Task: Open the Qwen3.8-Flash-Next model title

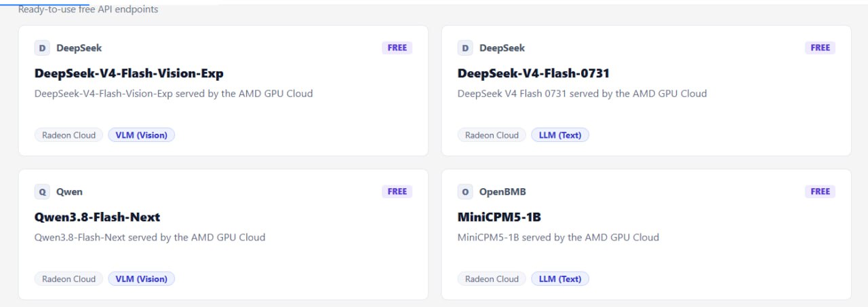Action: point(97,217)
